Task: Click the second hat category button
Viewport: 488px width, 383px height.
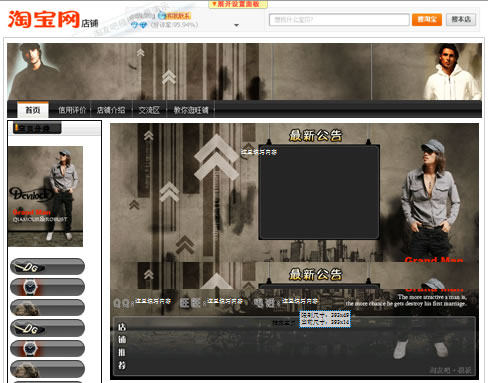Action: pyautogui.click(x=47, y=369)
